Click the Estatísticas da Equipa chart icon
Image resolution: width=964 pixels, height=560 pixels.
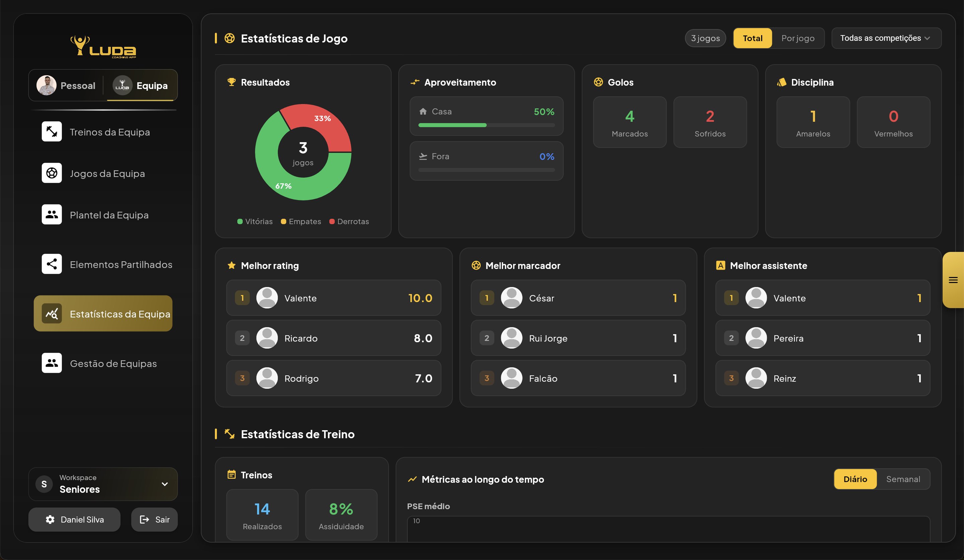tap(52, 313)
